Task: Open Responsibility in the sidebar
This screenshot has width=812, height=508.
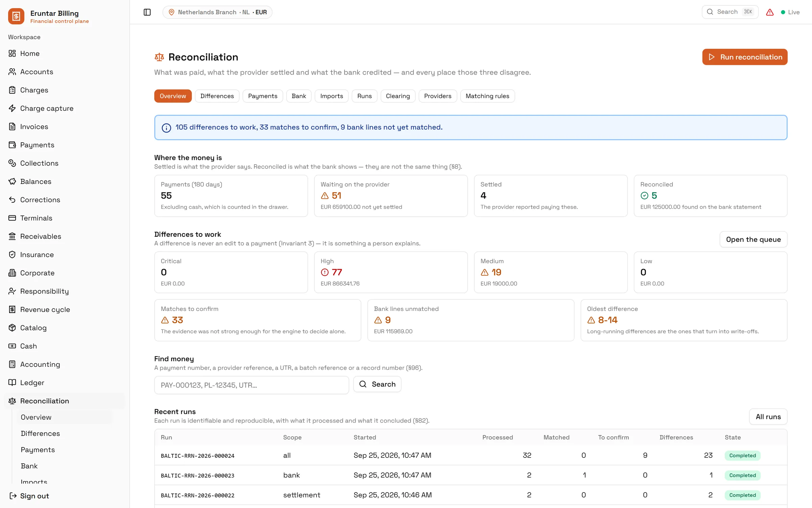Action: (x=64, y=291)
